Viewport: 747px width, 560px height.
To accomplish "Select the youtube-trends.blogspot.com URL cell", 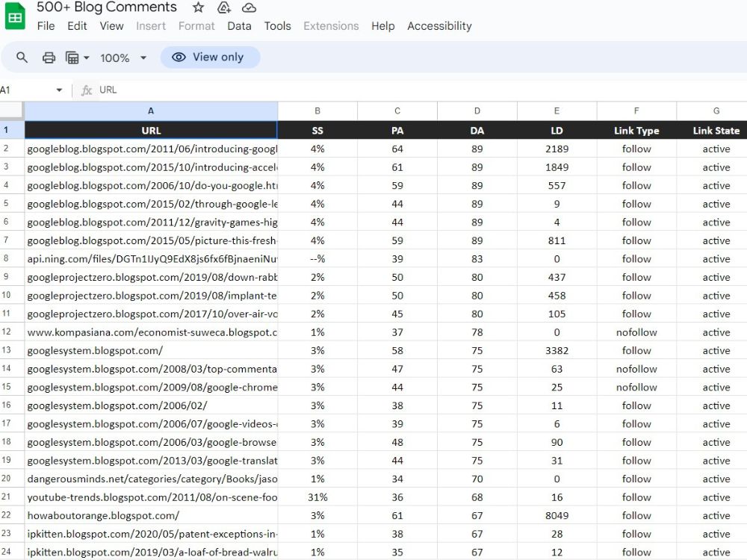I will point(151,497).
